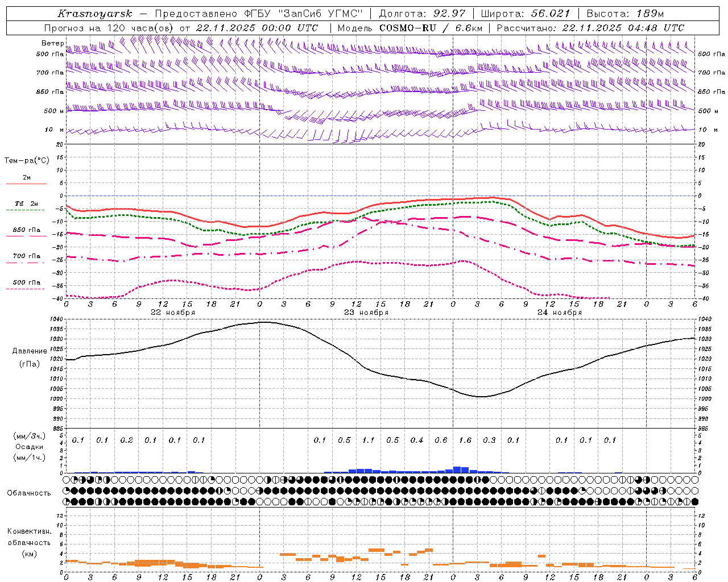The width and height of the screenshot is (728, 582).
Task: Click the 0.3 precipitation value
Action: [489, 440]
